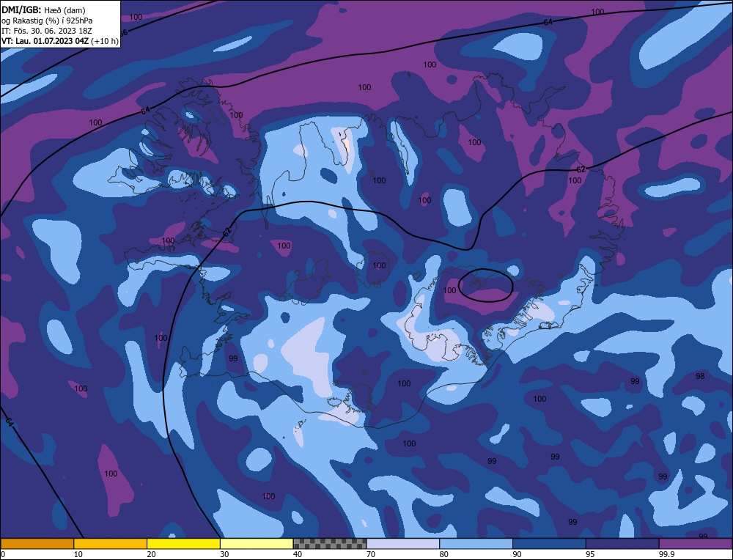
Task: Click the 'DMI/IGB: Hæð (dam)' title line
Action: point(43,10)
